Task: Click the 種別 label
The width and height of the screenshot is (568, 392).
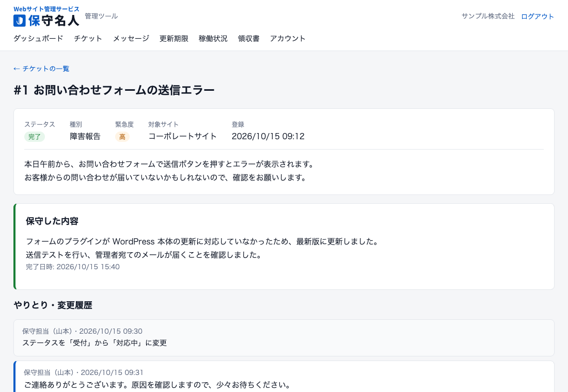Action: click(x=76, y=124)
